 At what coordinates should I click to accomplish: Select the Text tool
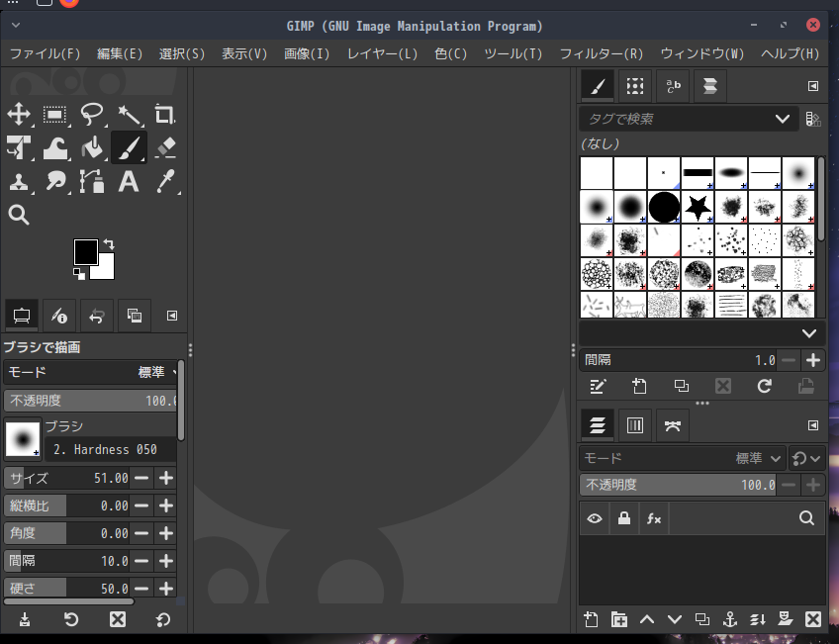pos(129,181)
